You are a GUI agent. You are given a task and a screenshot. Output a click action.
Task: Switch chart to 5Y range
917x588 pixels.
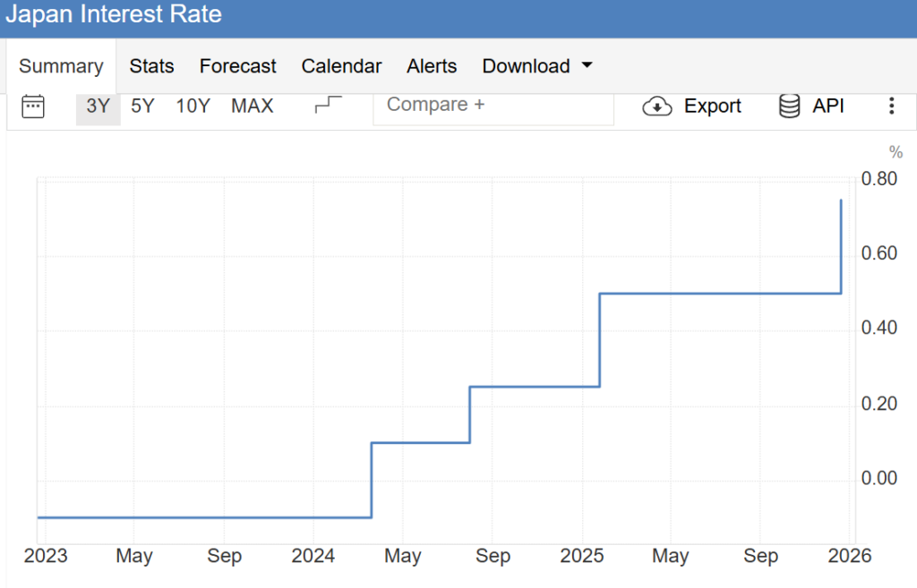pyautogui.click(x=142, y=107)
